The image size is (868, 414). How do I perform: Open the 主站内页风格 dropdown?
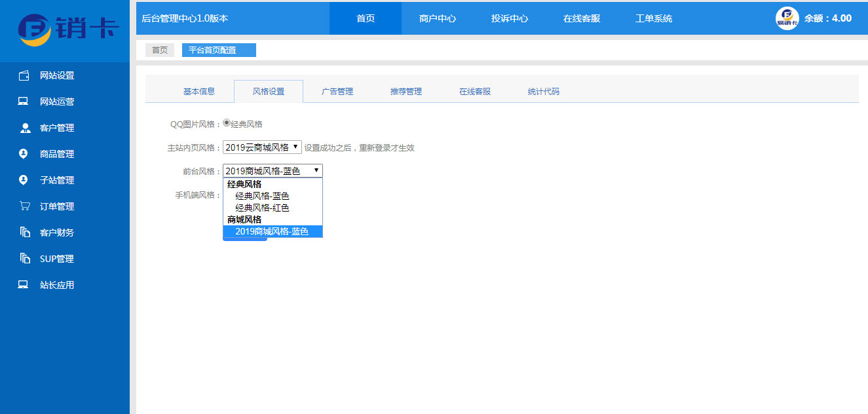click(263, 147)
